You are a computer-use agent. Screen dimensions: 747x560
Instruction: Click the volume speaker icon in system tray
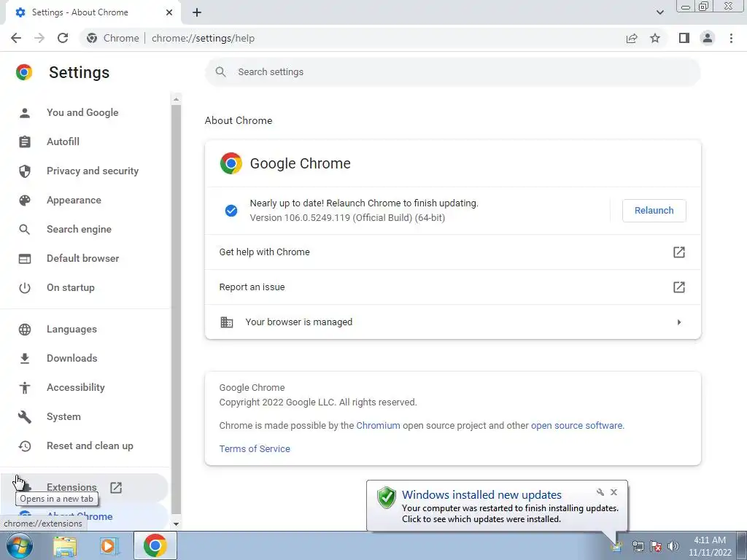coord(673,546)
